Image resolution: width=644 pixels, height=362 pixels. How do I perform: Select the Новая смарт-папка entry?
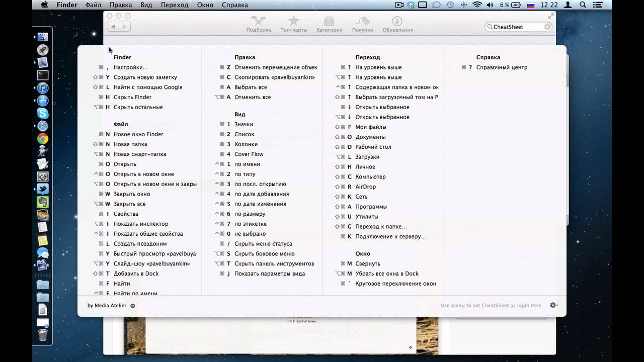(x=140, y=154)
